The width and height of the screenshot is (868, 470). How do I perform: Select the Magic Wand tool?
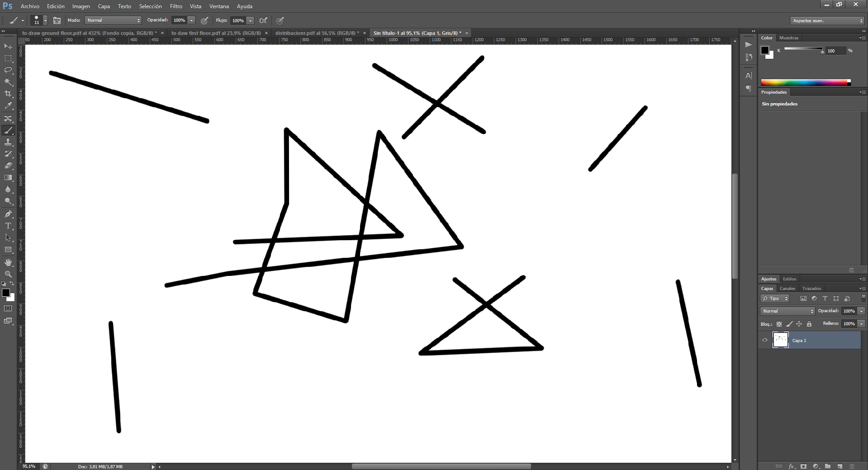click(x=8, y=82)
